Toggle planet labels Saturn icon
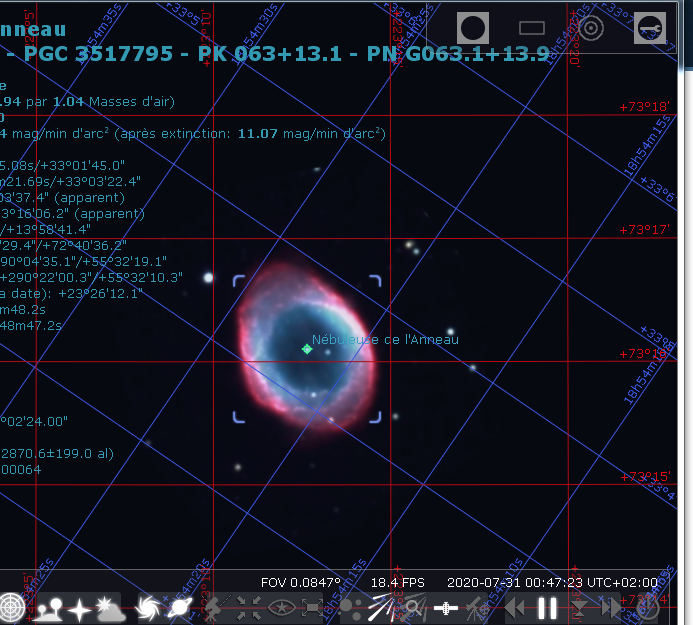The height and width of the screenshot is (625, 693). pyautogui.click(x=180, y=609)
